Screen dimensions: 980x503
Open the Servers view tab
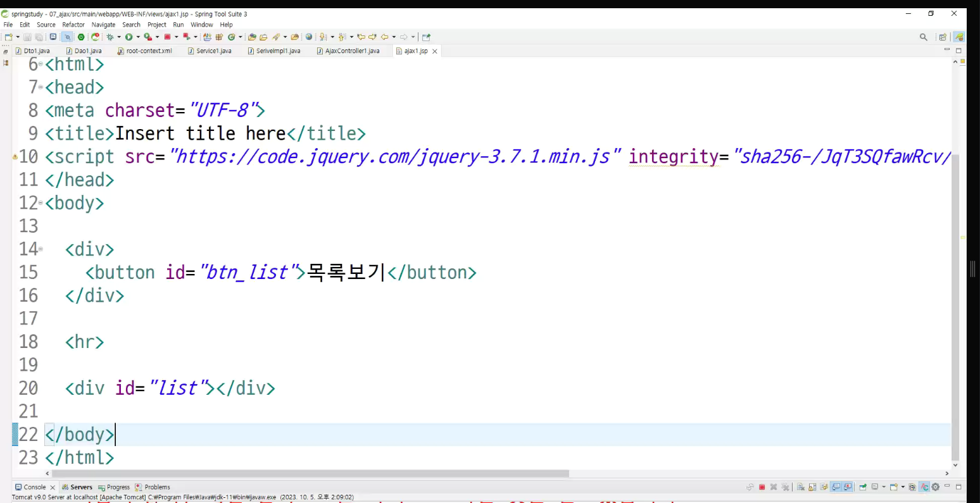[x=77, y=487]
